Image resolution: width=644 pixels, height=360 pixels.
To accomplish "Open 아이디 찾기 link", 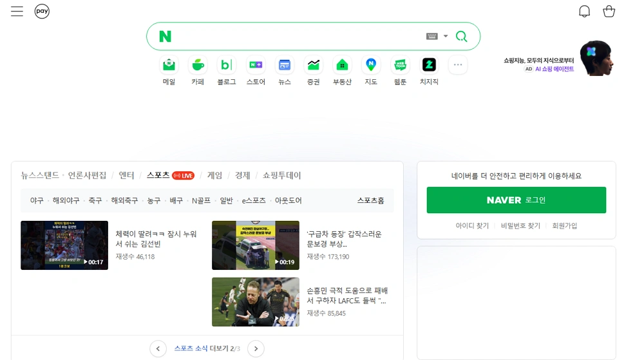I will [x=472, y=225].
